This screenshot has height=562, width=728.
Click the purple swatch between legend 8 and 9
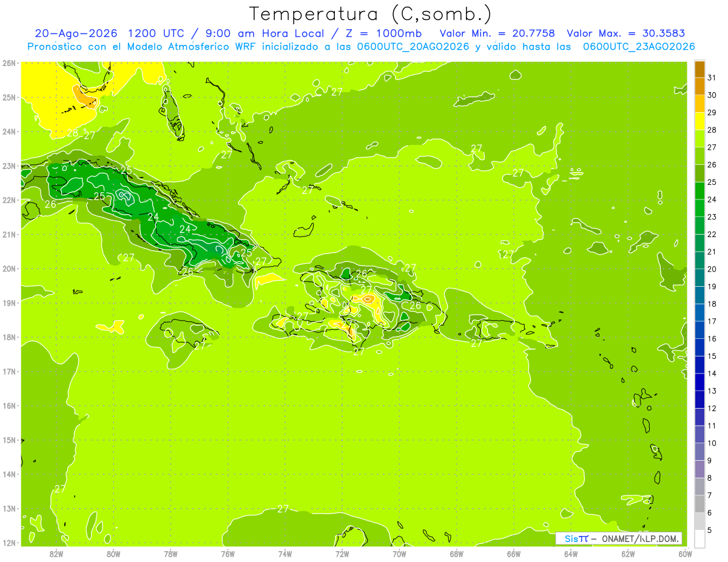coord(699,469)
